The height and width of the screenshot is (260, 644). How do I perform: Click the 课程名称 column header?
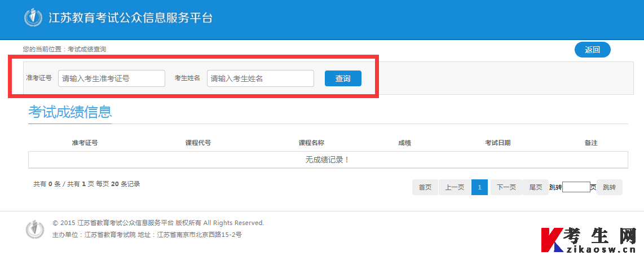tap(311, 143)
